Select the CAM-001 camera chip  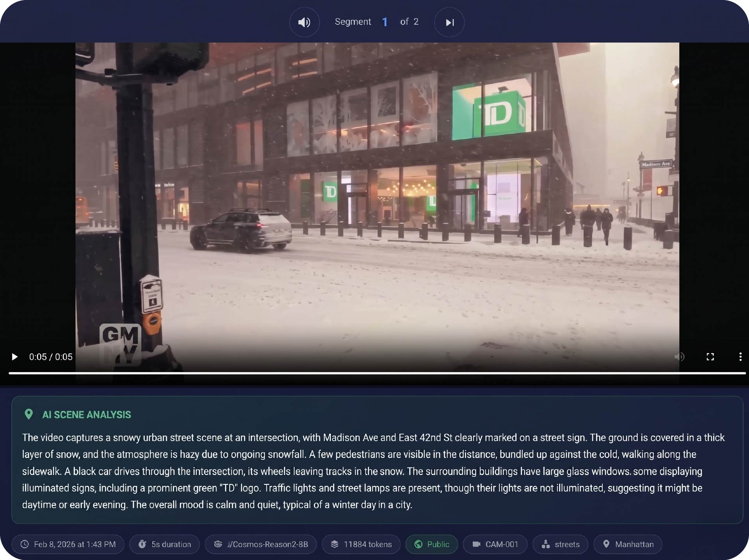[495, 544]
